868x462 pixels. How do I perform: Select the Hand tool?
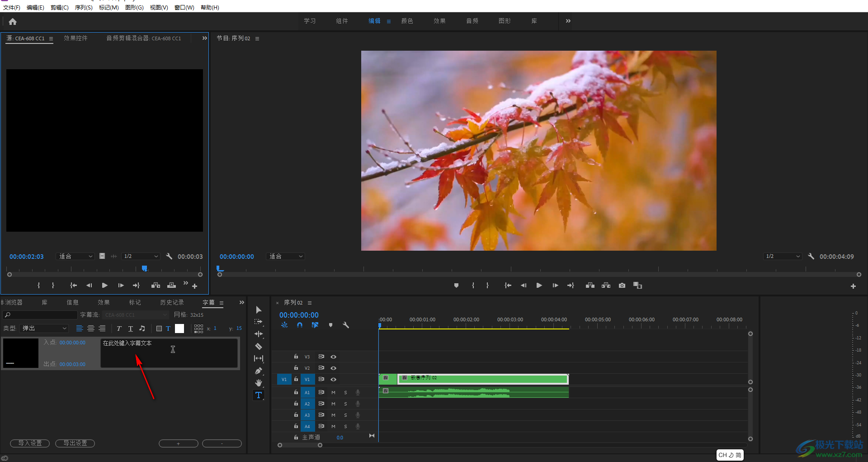[x=259, y=383]
